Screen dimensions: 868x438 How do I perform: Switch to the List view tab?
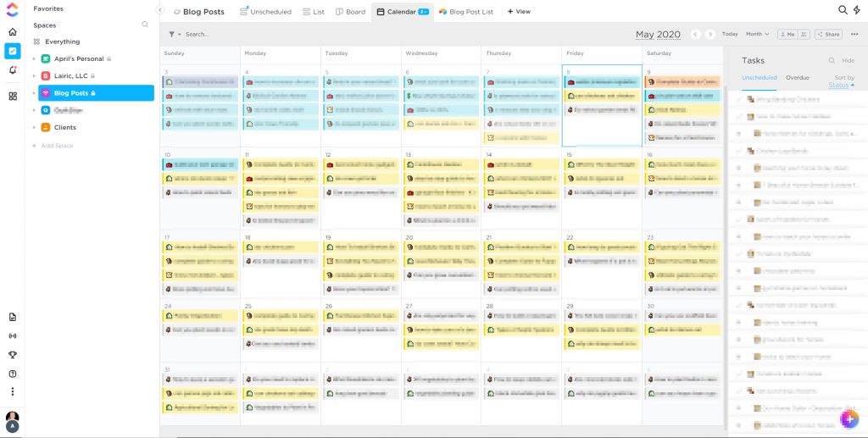(314, 12)
